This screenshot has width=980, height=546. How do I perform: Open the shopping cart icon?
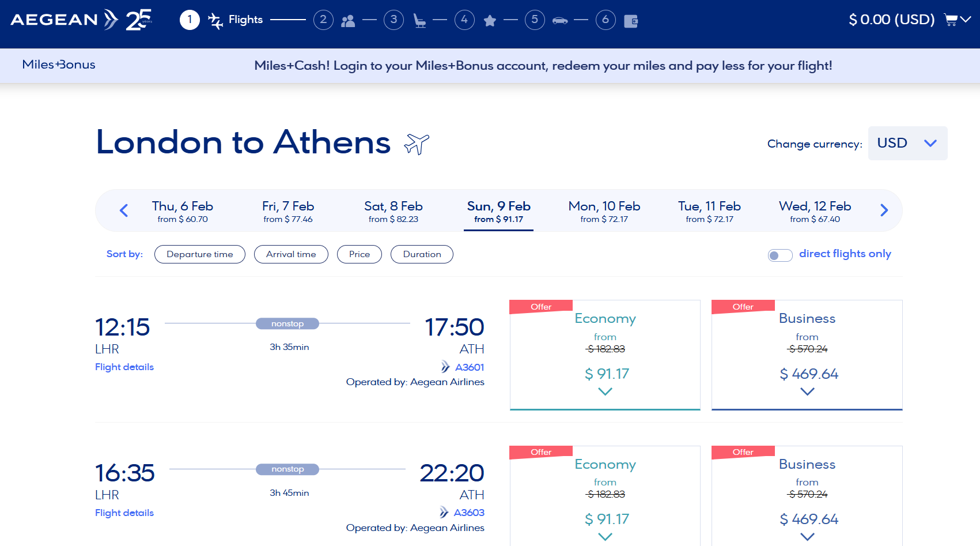coord(951,20)
